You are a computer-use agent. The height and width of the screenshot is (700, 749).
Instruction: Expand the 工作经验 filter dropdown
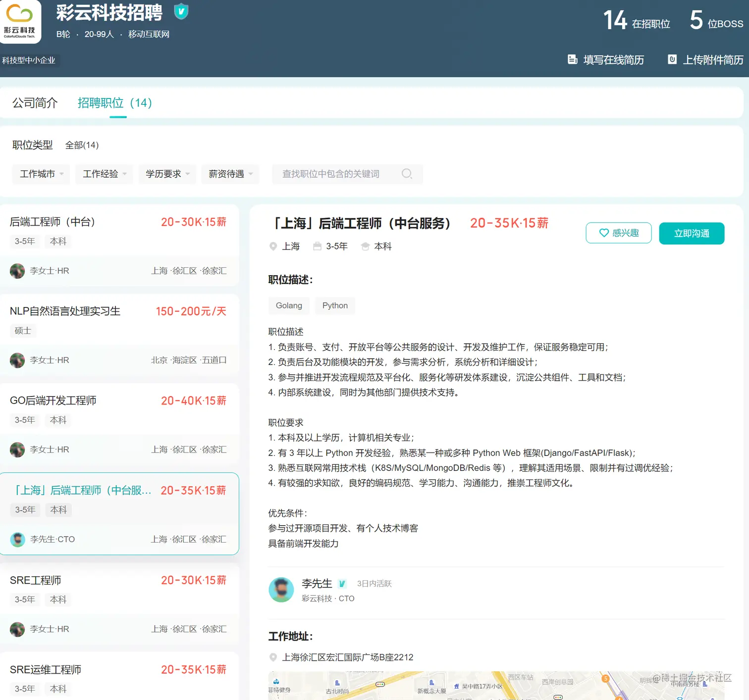point(104,174)
